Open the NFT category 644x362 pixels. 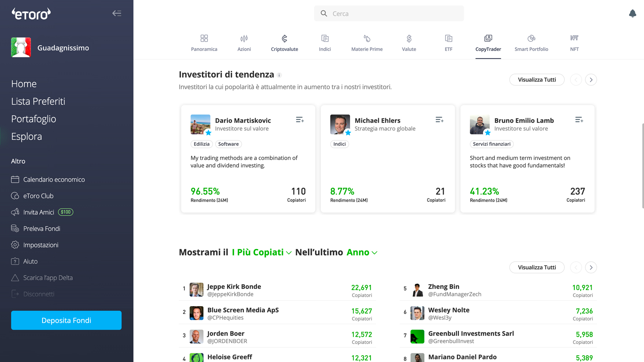point(574,43)
